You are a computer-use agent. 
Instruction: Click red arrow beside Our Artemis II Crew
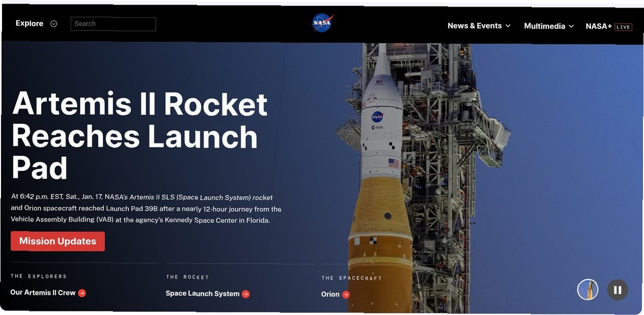(x=82, y=293)
